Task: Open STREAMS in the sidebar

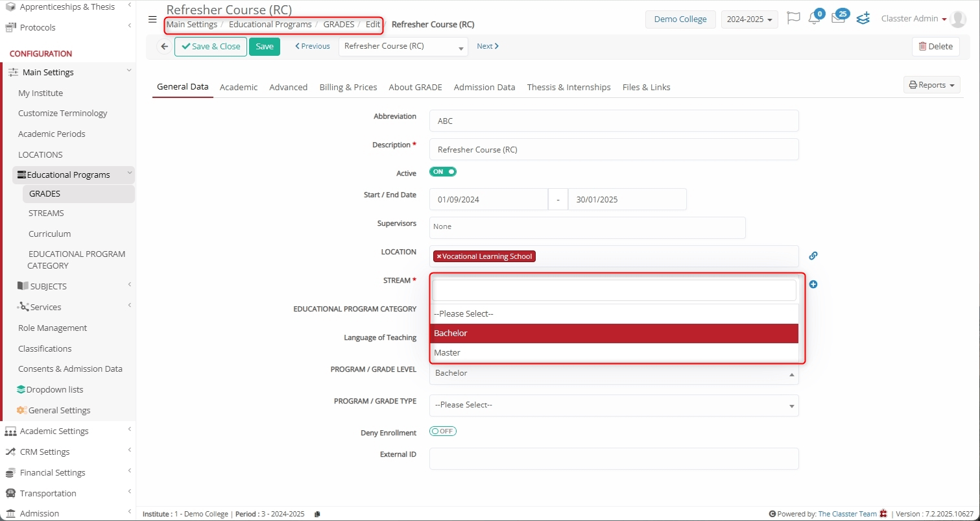Action: (46, 213)
